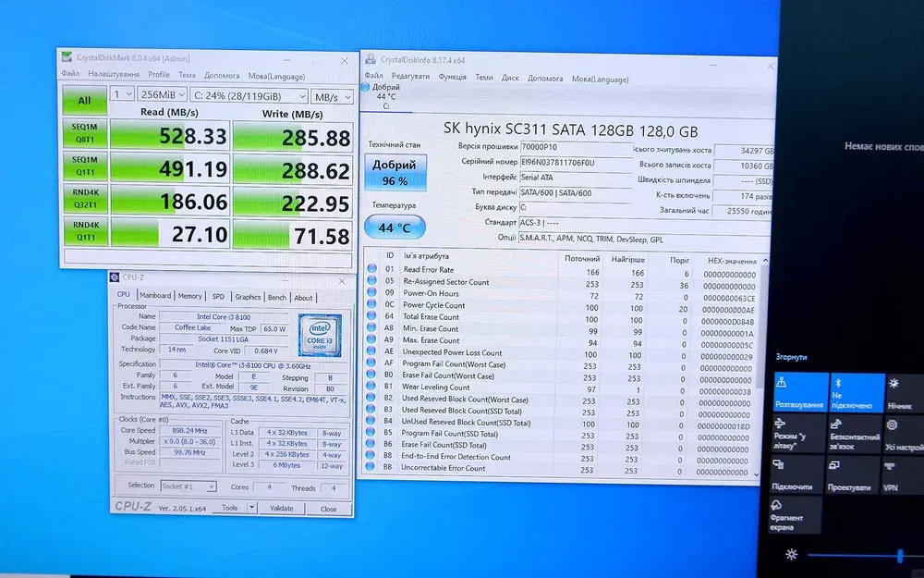Click the blue status circle for Read Error Rate
The height and width of the screenshot is (578, 924).
tap(371, 268)
